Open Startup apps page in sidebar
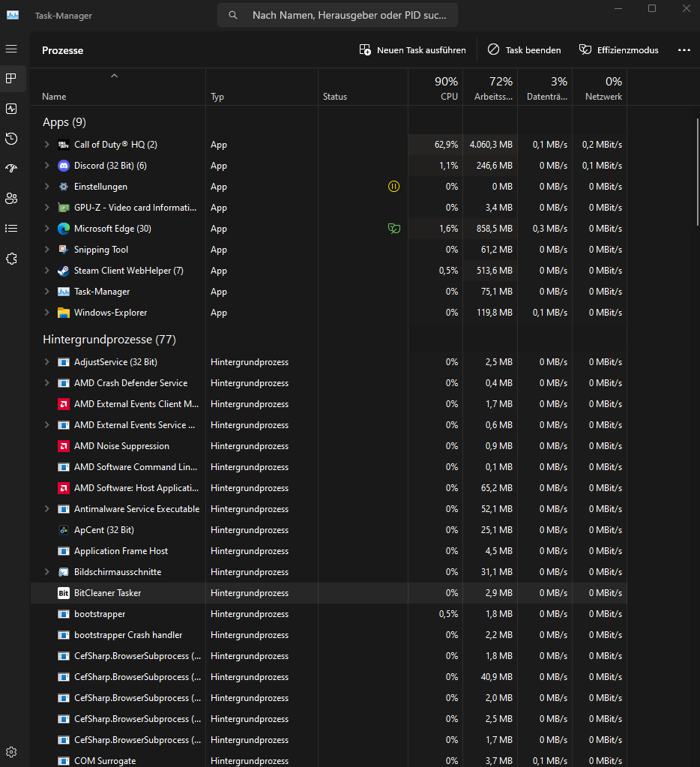The width and height of the screenshot is (700, 767). (x=11, y=168)
